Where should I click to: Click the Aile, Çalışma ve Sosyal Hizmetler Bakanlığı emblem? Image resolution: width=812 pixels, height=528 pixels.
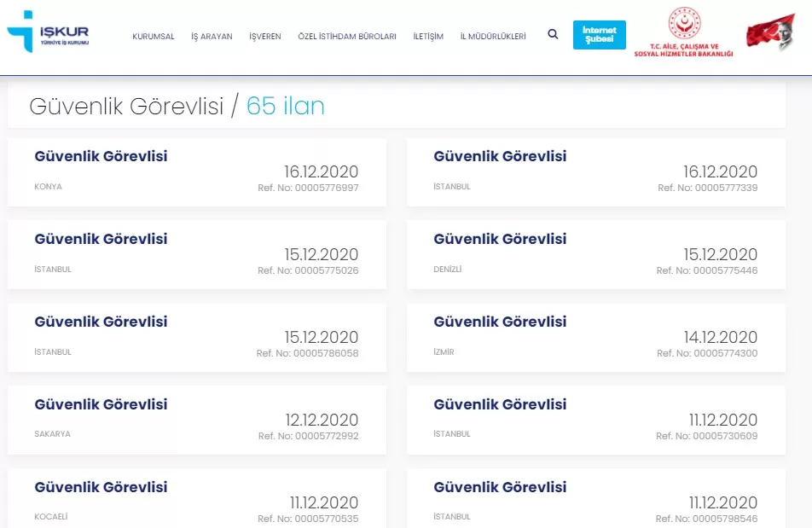[x=683, y=34]
